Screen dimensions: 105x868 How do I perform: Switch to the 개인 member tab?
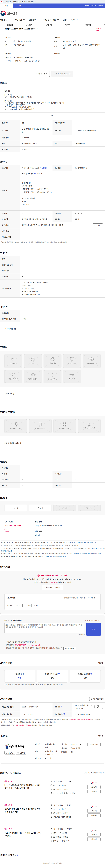(6, 6)
